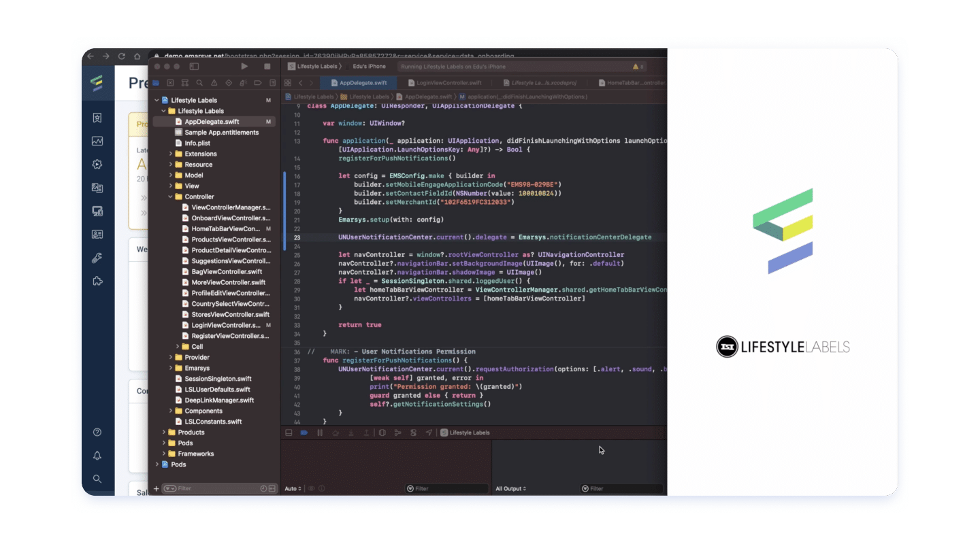980x544 pixels.
Task: Expand the Components folder
Action: [x=170, y=411]
